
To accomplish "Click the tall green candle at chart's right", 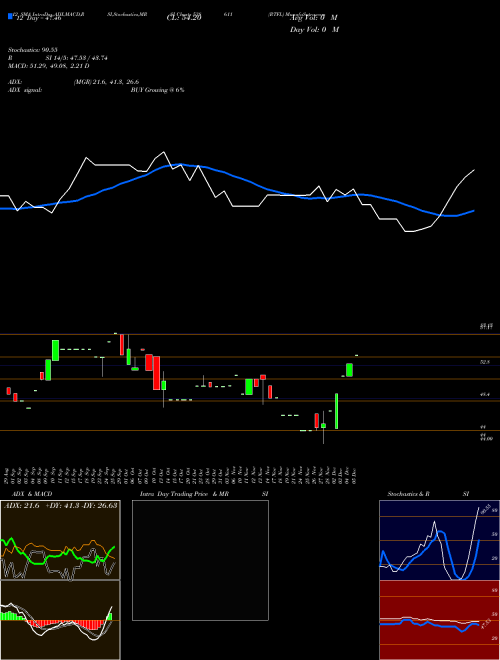I will coord(337,411).
